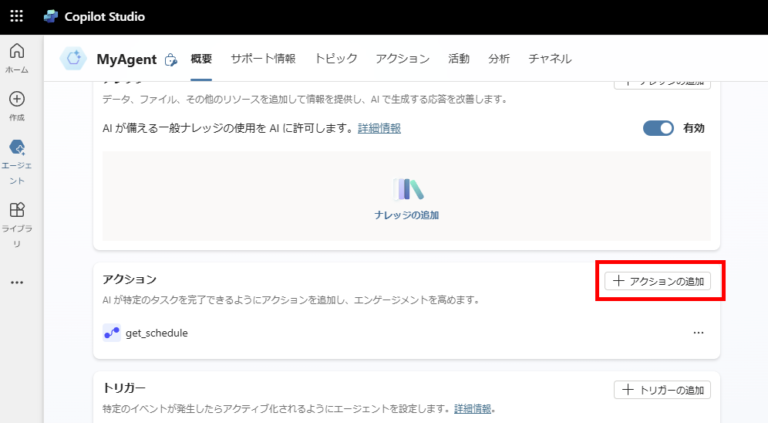The height and width of the screenshot is (423, 768).
Task: Click the アクションの追加 button
Action: point(661,281)
